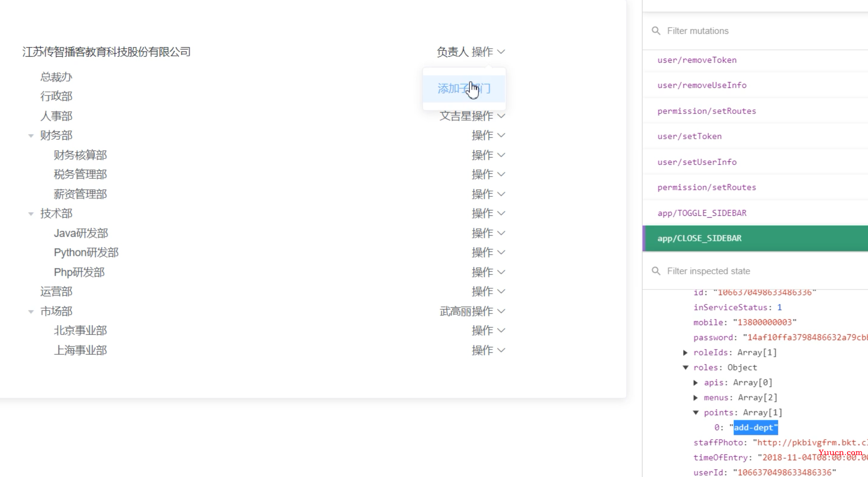Select the Java研发部 tree node
The height and width of the screenshot is (477, 868).
[x=81, y=233]
